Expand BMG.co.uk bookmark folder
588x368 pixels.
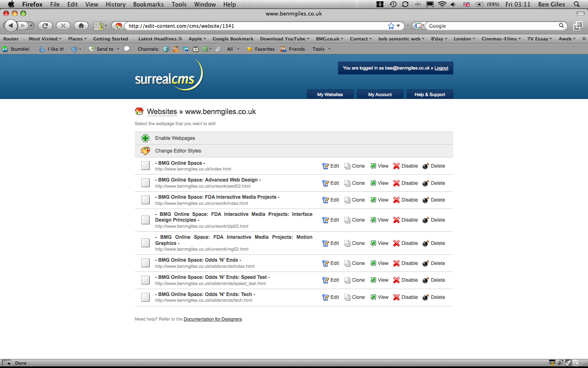pos(330,39)
